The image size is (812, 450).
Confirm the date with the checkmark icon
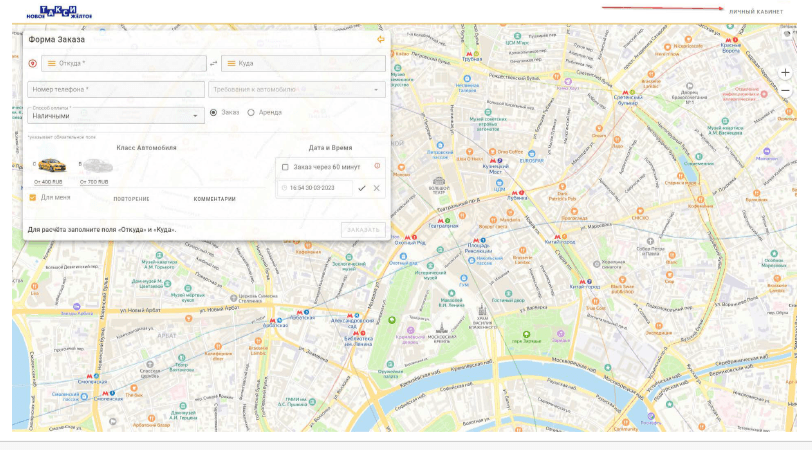click(361, 188)
